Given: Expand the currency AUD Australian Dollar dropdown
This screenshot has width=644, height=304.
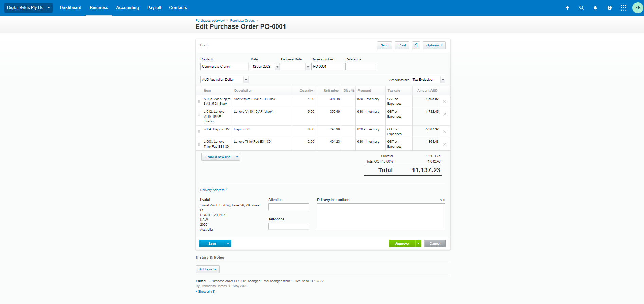Looking at the screenshot, I should pos(246,80).
